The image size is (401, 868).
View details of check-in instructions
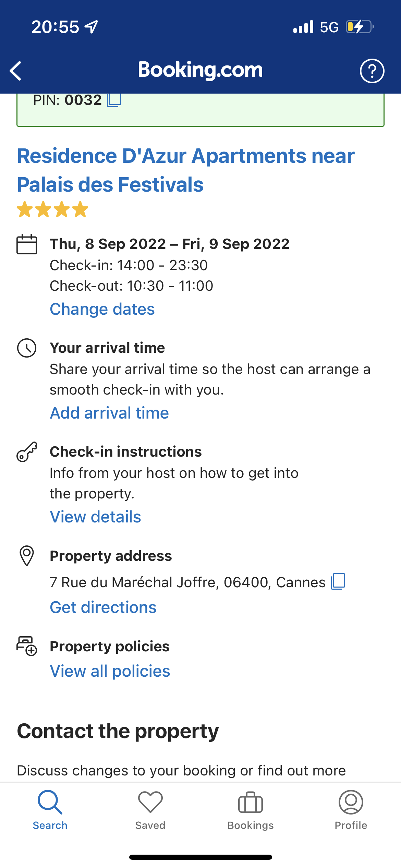point(95,517)
